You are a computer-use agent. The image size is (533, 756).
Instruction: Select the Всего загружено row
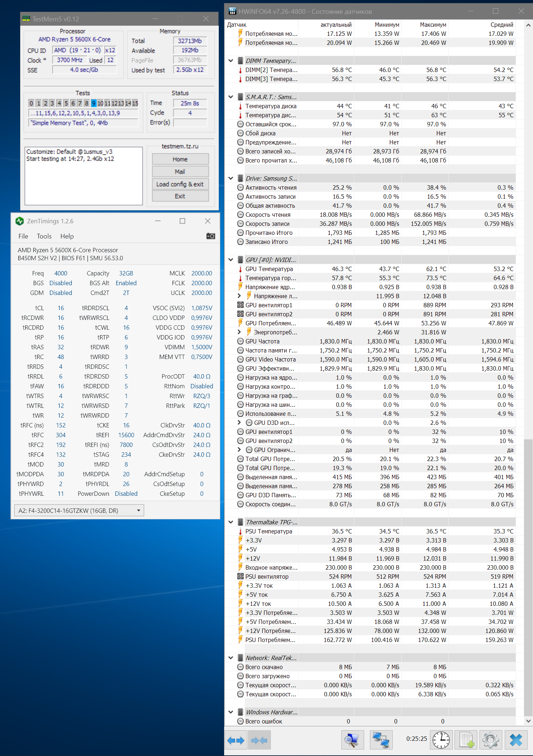click(370, 676)
